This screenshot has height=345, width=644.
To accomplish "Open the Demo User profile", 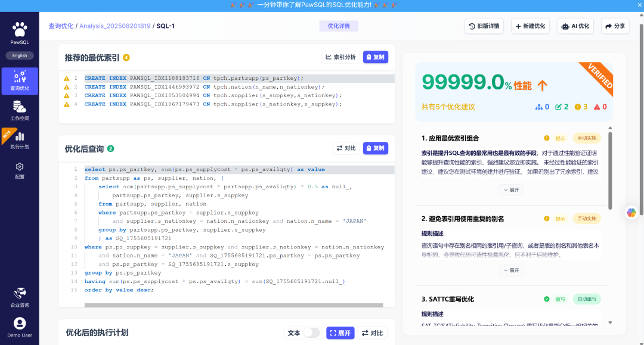I will tap(20, 327).
